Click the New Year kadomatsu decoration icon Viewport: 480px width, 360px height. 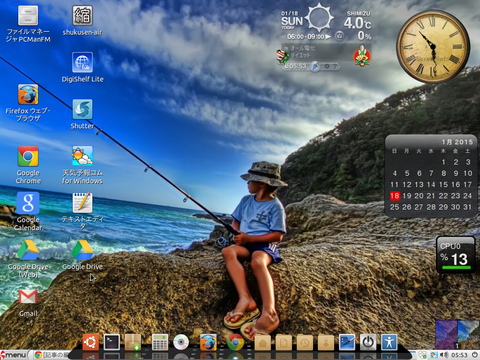click(362, 56)
